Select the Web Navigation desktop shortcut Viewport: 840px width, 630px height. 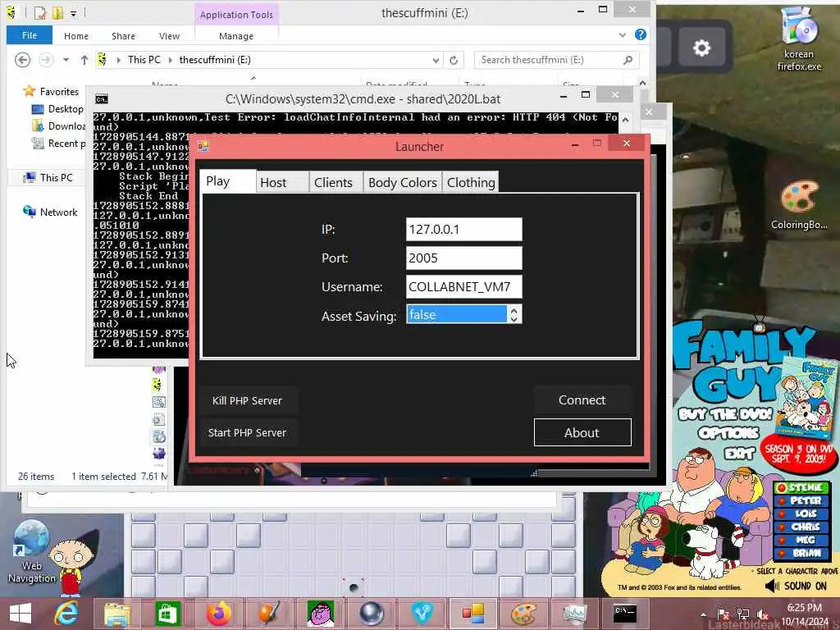tap(31, 552)
